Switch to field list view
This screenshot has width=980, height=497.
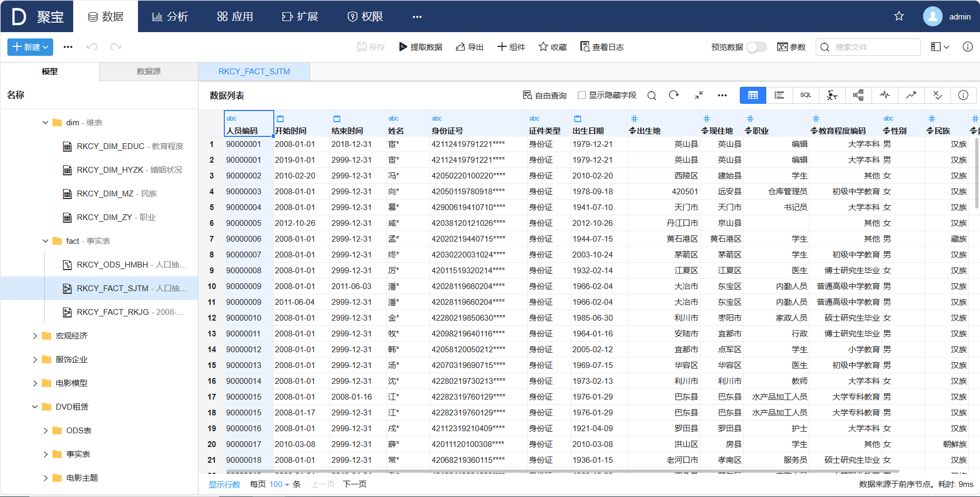(779, 95)
